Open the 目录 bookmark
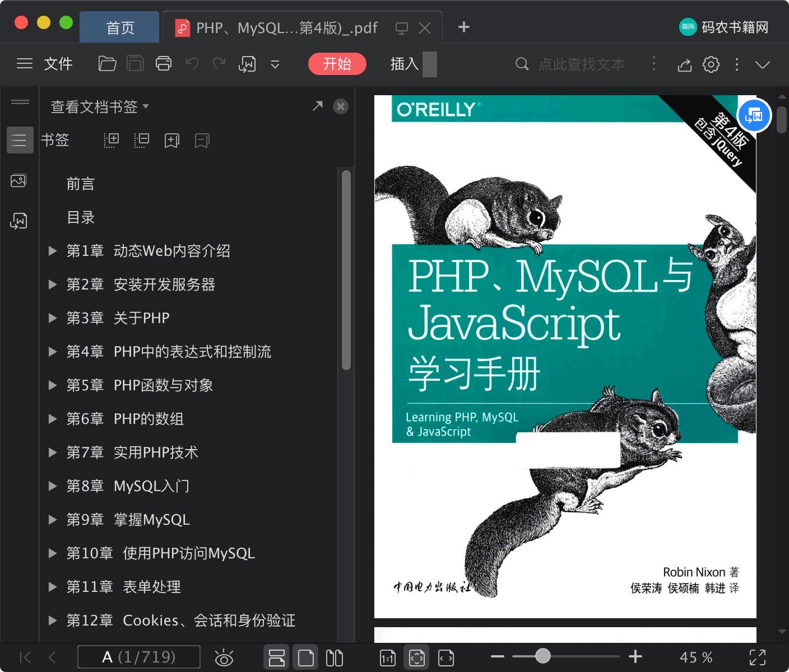Viewport: 789px width, 672px height. [x=81, y=217]
